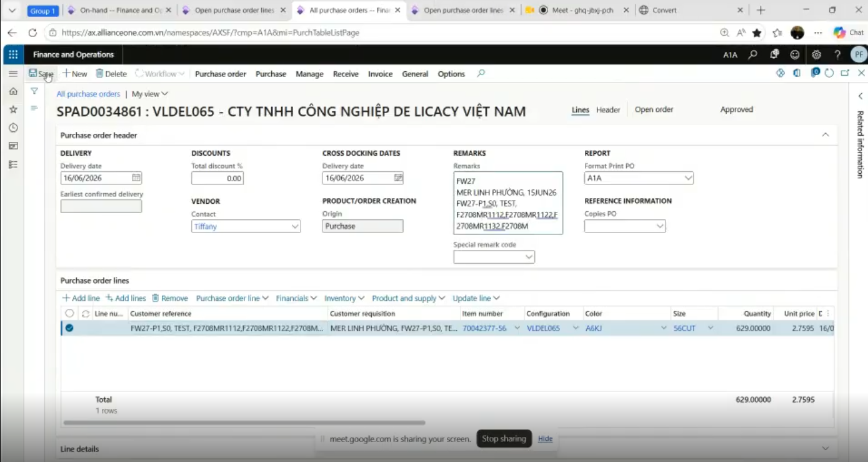This screenshot has height=462, width=868.
Task: Open the Purchase order line menu
Action: 232,298
